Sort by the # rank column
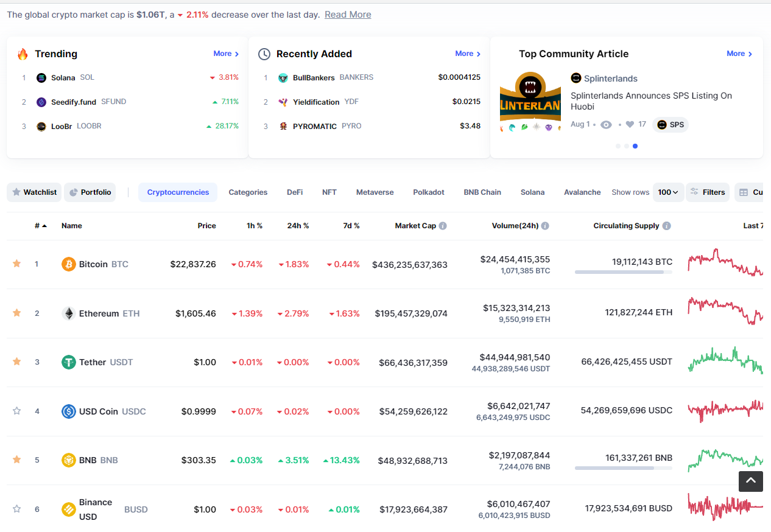The image size is (771, 532). (41, 226)
